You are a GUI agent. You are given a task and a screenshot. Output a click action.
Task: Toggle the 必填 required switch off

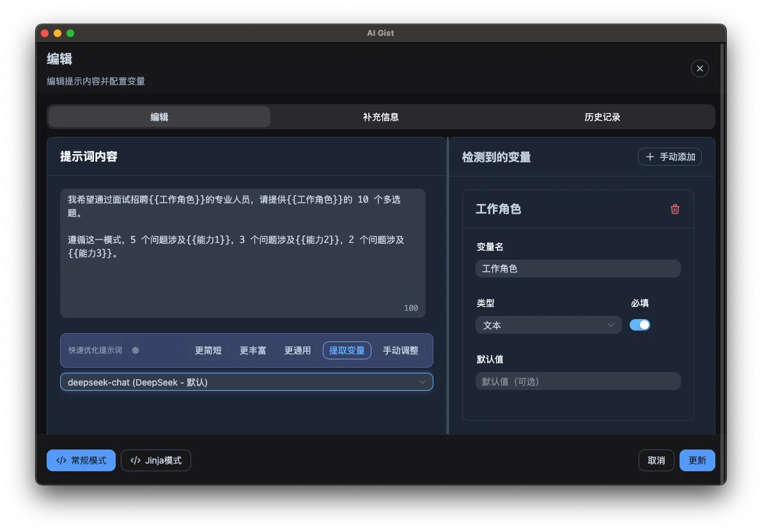[640, 325]
